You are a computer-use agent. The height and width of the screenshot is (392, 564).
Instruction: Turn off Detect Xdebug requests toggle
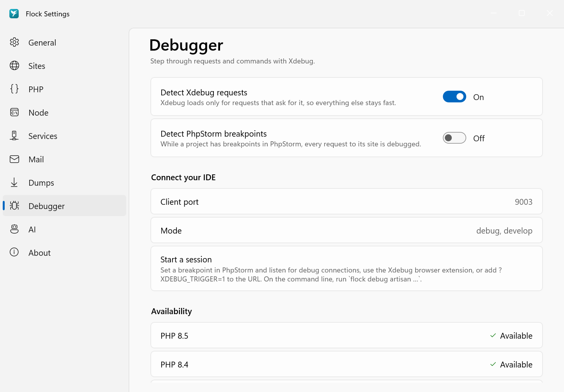point(455,97)
